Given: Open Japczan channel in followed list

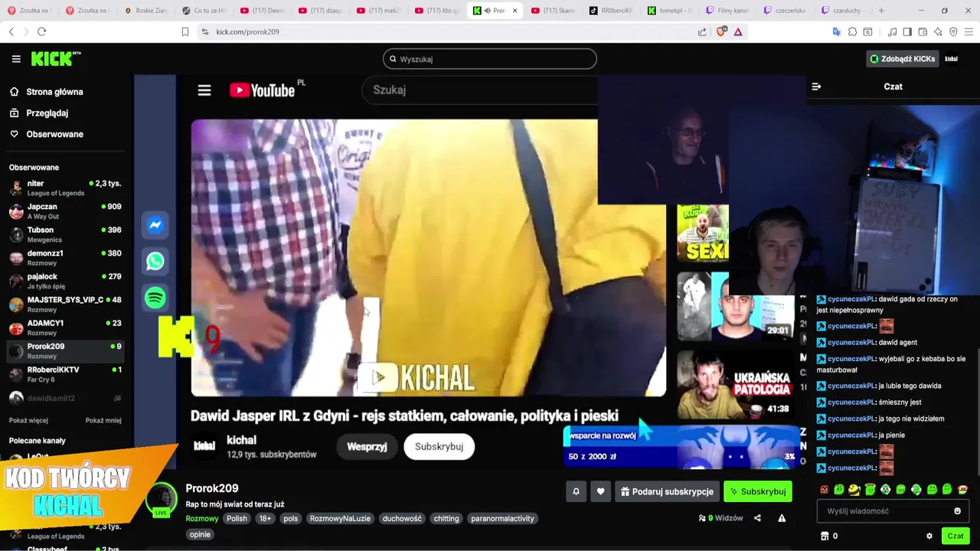Looking at the screenshot, I should pyautogui.click(x=65, y=211).
